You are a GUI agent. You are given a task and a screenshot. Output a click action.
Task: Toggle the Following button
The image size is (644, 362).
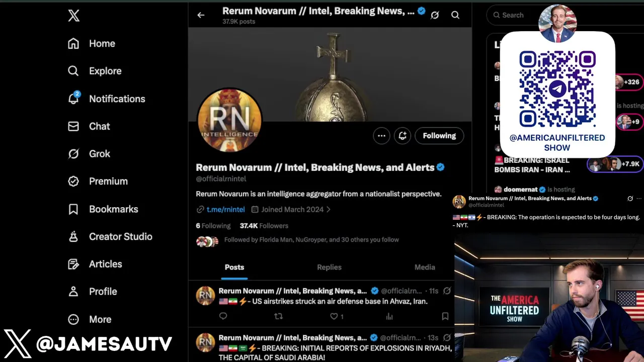[439, 136]
